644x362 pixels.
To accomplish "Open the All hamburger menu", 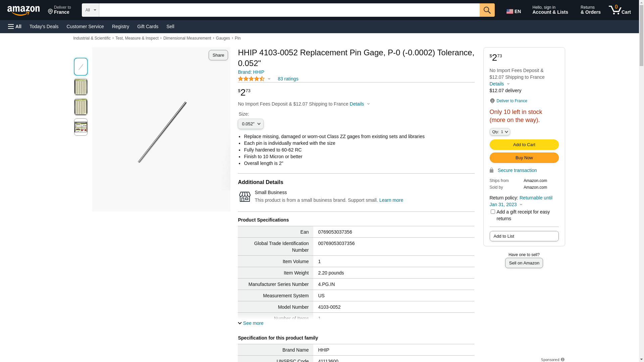I will coord(15,26).
